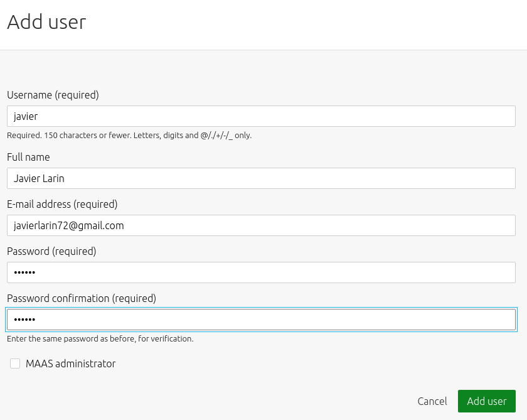Click the username character requirements help text
The height and width of the screenshot is (420, 527).
(x=129, y=136)
